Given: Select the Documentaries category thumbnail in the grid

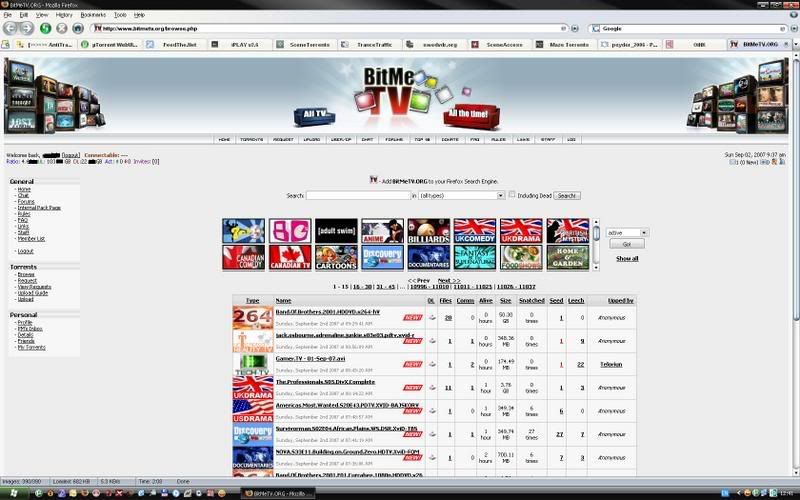Looking at the screenshot, I should click(x=429, y=258).
